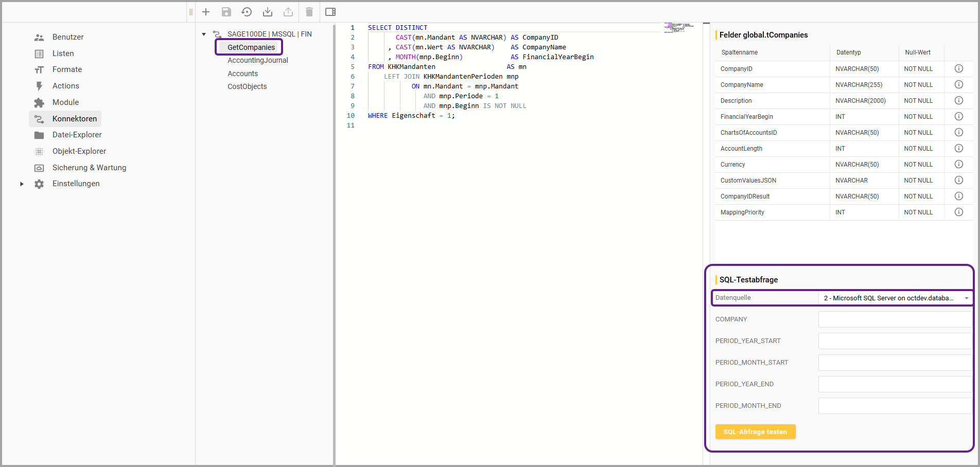The width and height of the screenshot is (980, 467).
Task: Expand the Einstellungen menu arrow
Action: coord(22,184)
